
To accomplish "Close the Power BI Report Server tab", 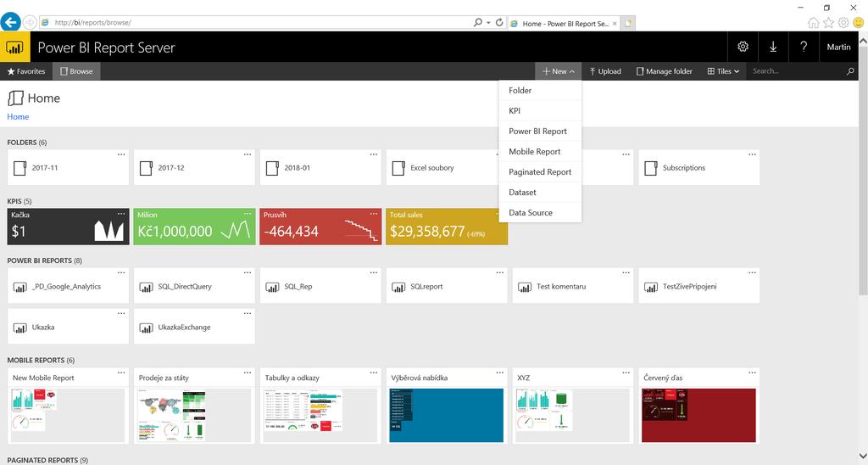I will tap(615, 24).
